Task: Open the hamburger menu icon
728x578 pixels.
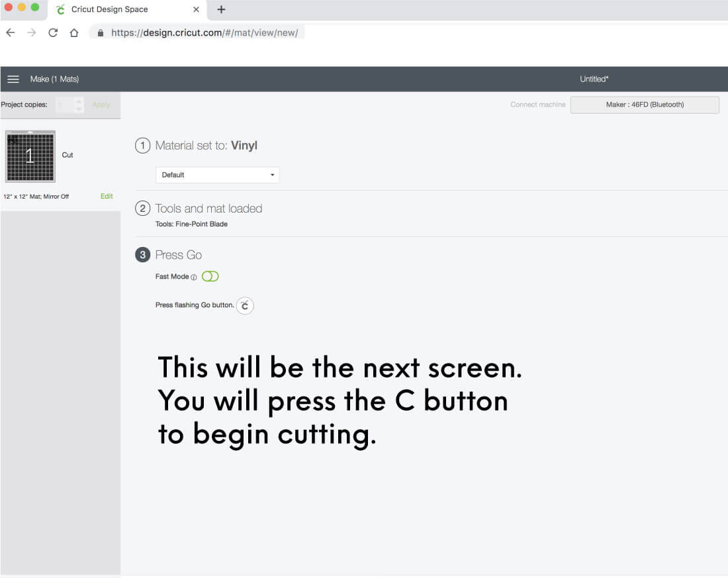Action: [13, 79]
